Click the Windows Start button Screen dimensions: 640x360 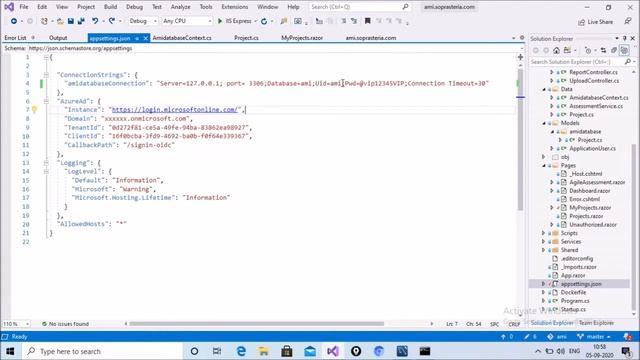(10, 351)
